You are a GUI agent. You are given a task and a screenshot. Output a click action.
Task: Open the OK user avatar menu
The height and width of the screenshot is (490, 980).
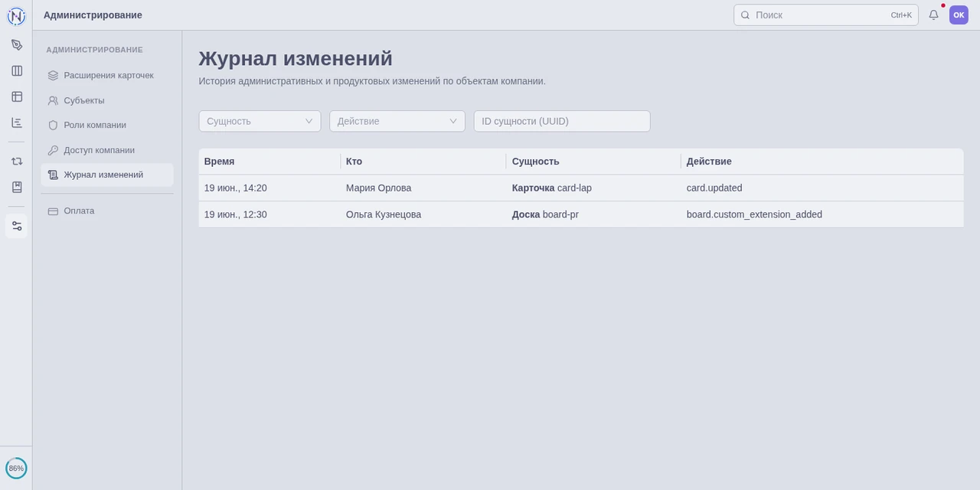tap(959, 15)
